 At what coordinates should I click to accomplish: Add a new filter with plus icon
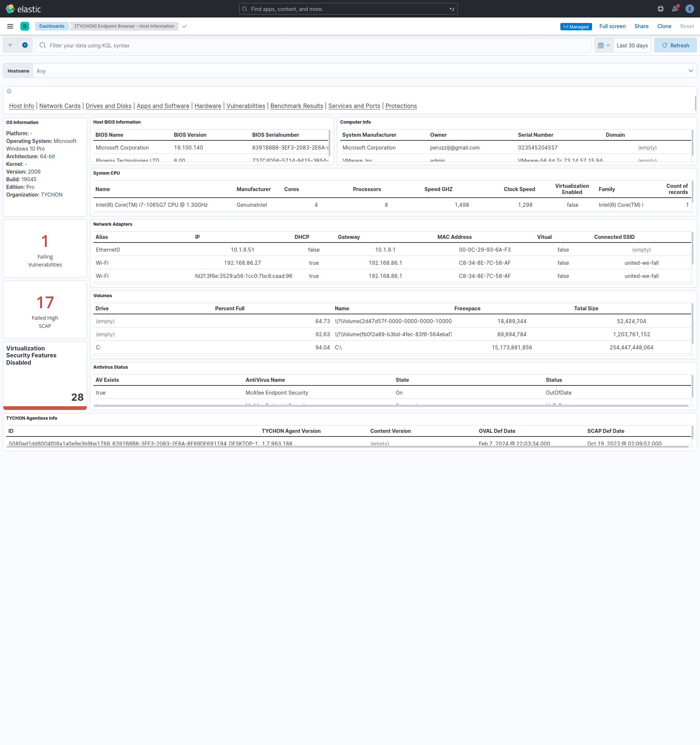[25, 45]
